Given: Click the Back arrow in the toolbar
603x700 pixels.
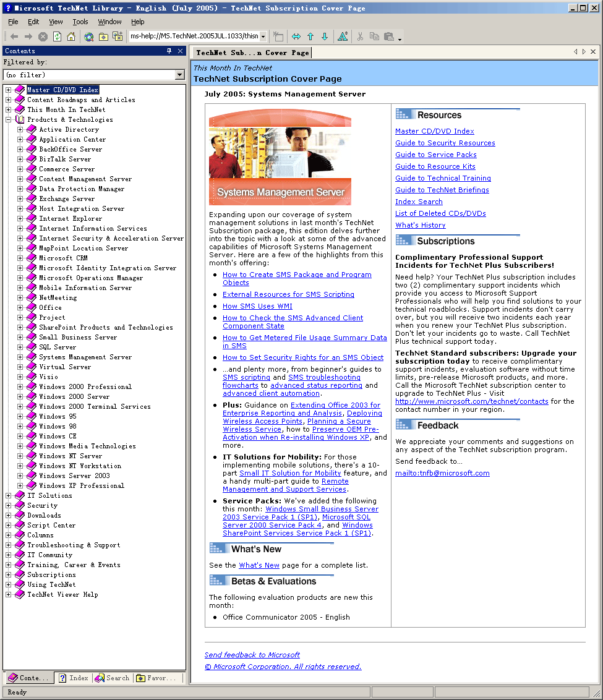Looking at the screenshot, I should (x=14, y=36).
